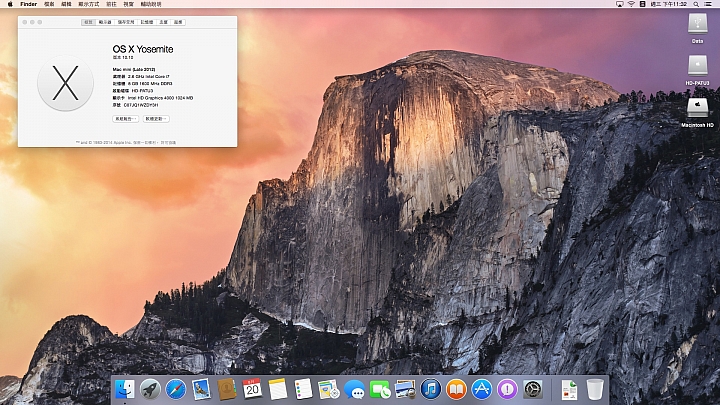Switch to third (Storage) tab
The image size is (720, 405).
[x=126, y=22]
